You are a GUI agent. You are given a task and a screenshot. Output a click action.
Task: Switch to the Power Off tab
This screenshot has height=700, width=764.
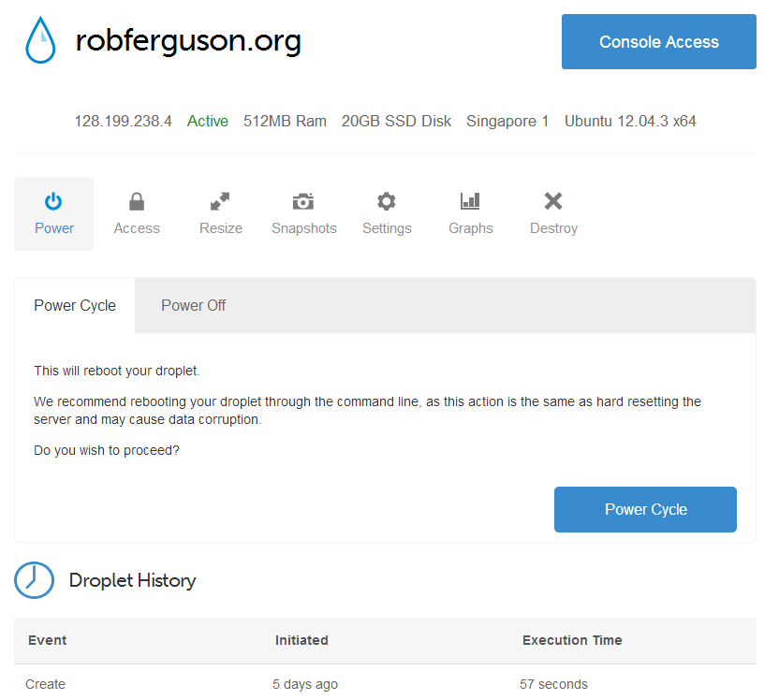pos(194,305)
